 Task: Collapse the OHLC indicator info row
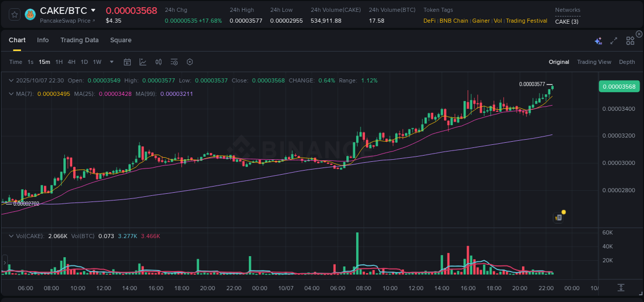(11, 80)
